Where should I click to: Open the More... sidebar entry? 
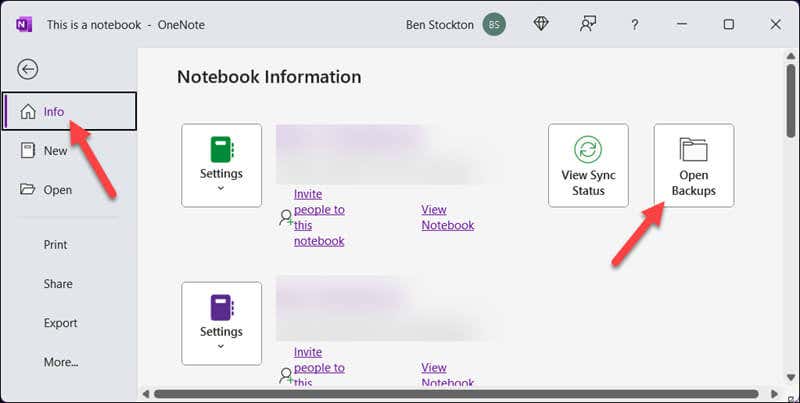pos(61,362)
